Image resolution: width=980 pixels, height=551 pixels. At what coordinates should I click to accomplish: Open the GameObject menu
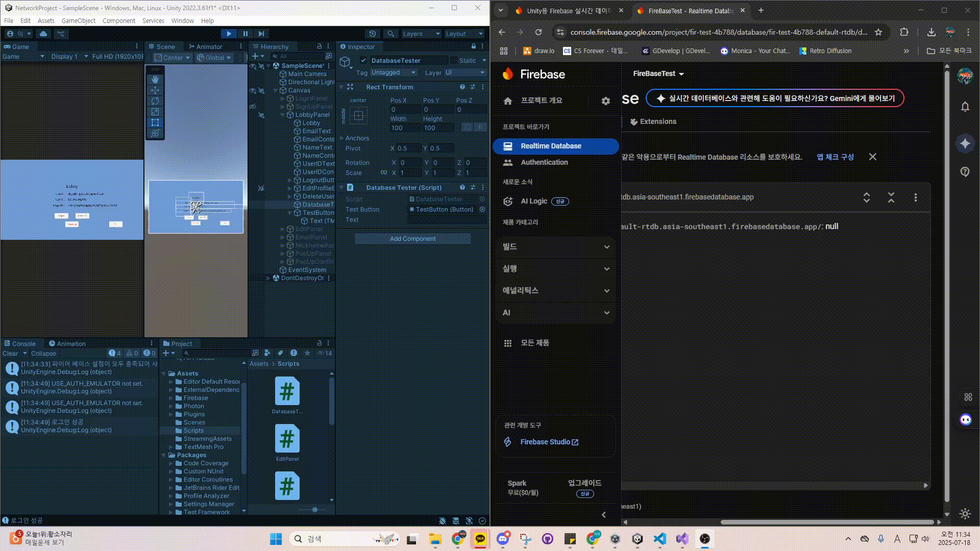[x=78, y=21]
